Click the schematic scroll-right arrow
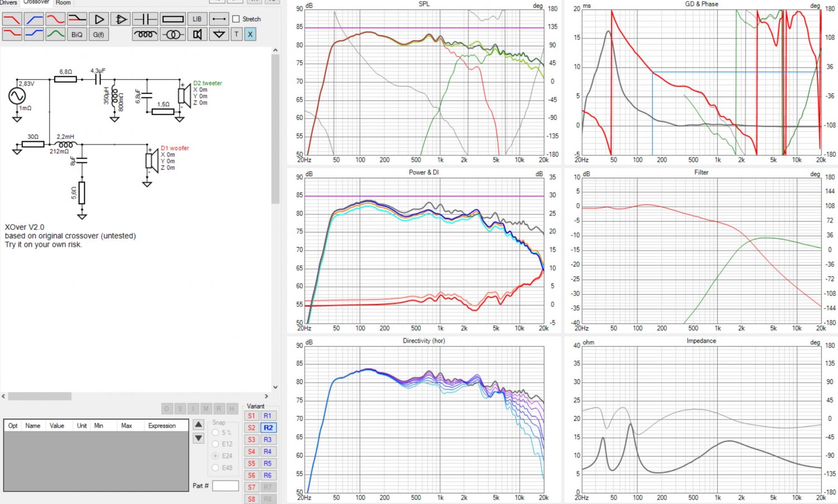The image size is (838, 504). click(266, 396)
